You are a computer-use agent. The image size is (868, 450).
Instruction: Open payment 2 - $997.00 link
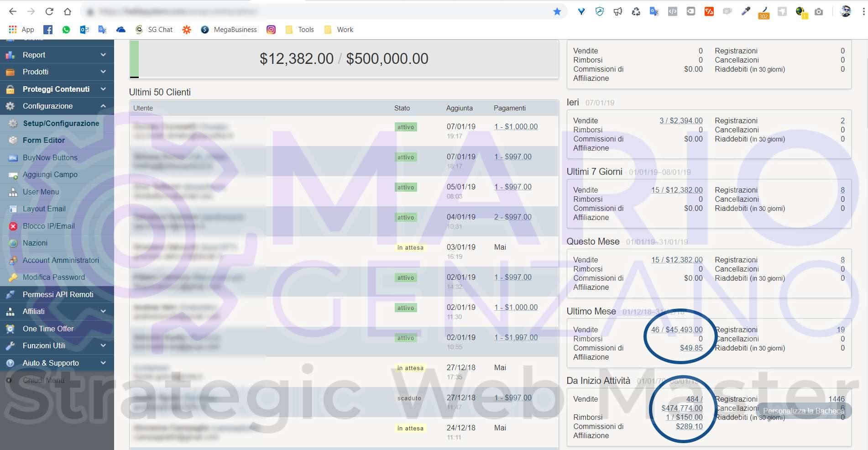tap(512, 217)
